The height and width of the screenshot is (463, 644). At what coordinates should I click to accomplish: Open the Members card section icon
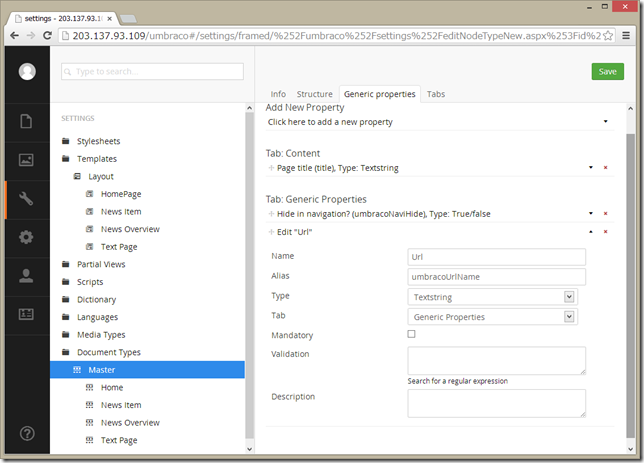pos(26,314)
